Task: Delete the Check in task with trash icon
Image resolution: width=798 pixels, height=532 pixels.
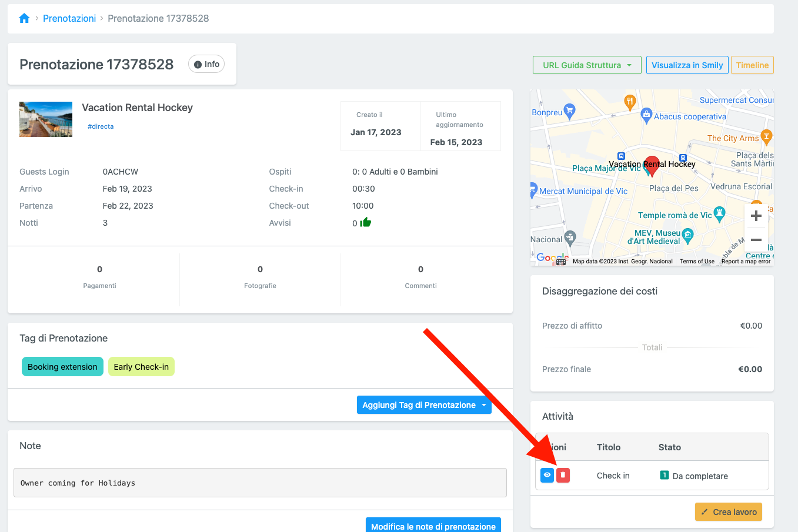Action: click(x=563, y=475)
